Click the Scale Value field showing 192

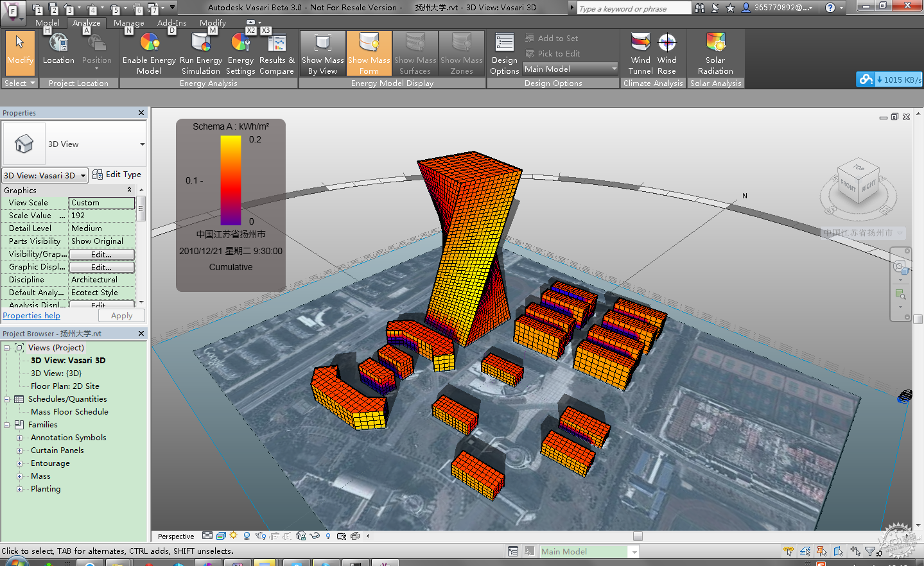click(101, 216)
